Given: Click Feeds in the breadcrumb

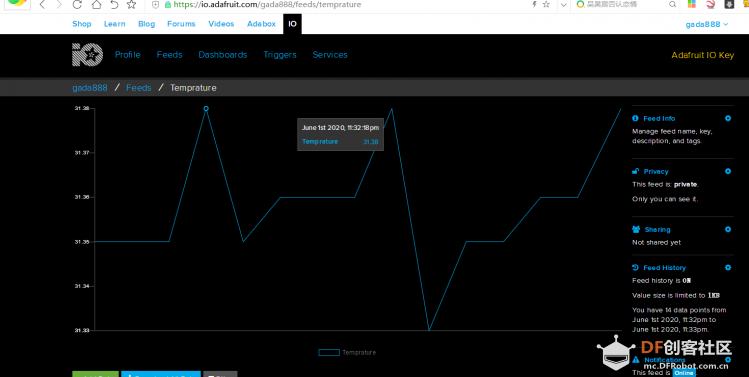Looking at the screenshot, I should (x=139, y=88).
